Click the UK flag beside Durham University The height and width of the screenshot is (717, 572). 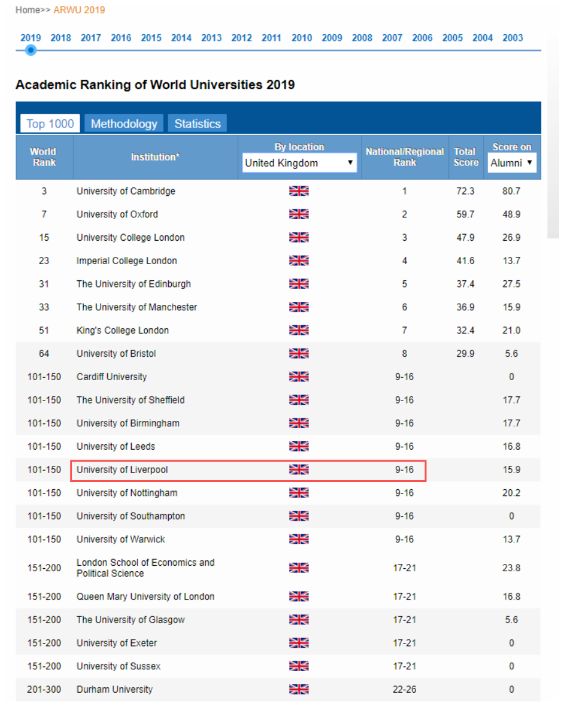coord(299,689)
